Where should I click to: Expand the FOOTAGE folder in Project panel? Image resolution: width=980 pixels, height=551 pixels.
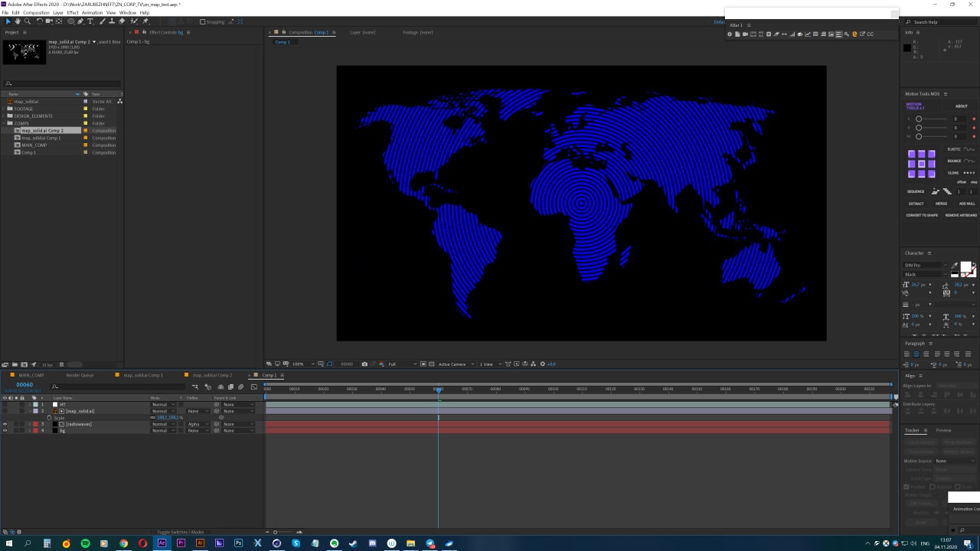tap(3, 109)
